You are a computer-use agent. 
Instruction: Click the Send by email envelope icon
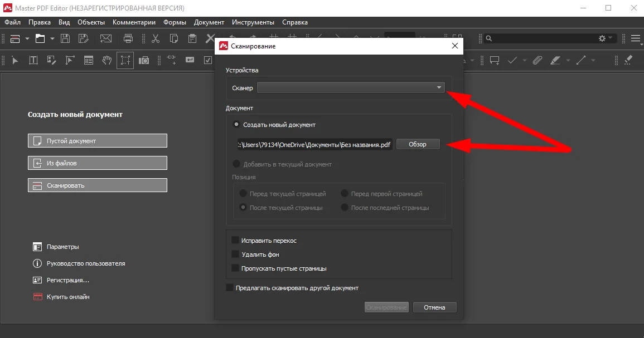106,38
